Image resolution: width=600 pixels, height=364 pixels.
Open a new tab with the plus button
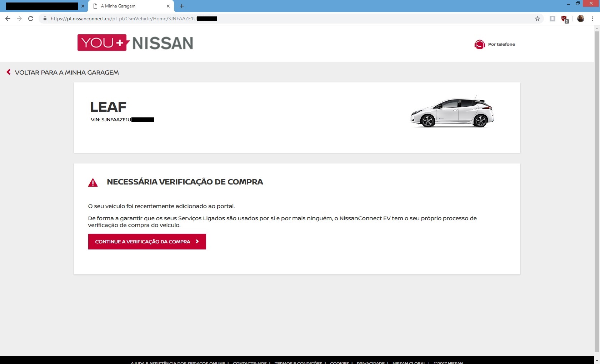(182, 6)
